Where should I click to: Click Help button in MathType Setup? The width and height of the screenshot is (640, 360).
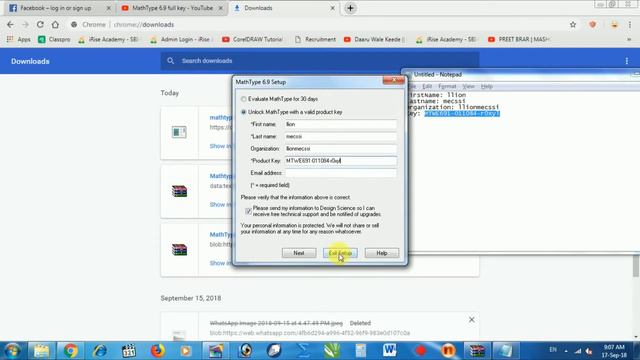tap(382, 253)
